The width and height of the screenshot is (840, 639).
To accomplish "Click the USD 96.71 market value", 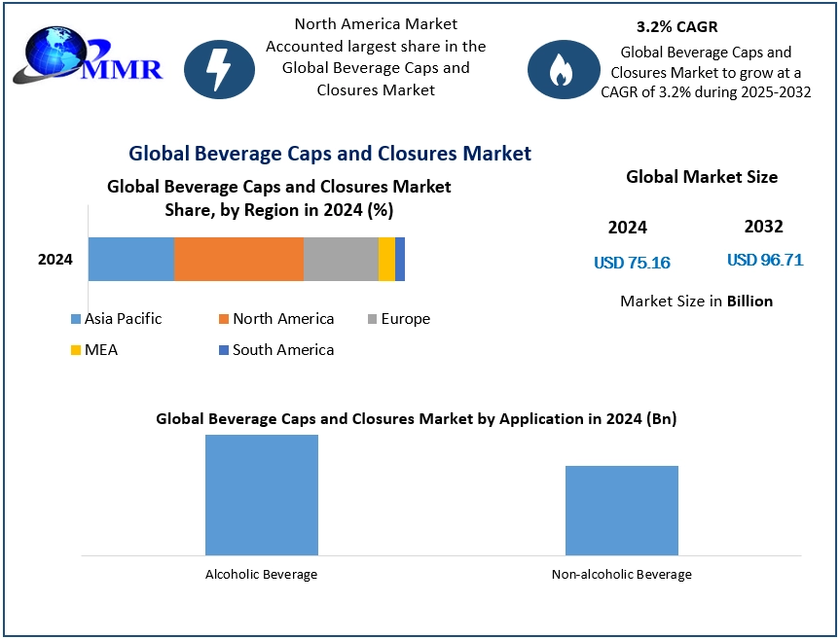I will pyautogui.click(x=765, y=260).
